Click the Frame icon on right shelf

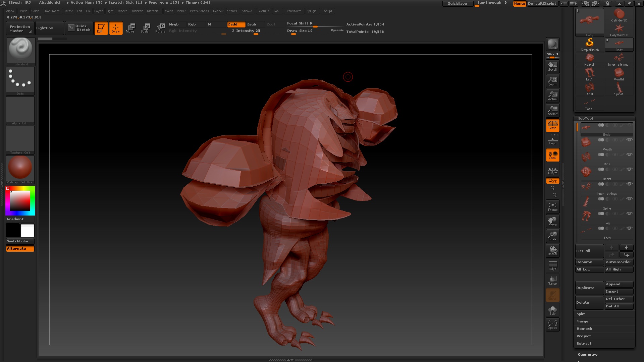point(552,206)
